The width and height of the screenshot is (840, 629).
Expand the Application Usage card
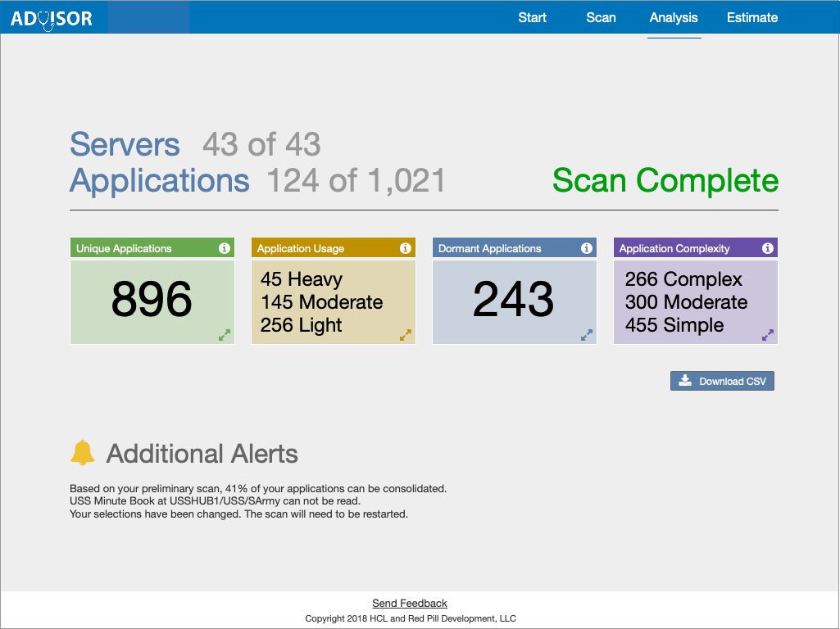(405, 335)
